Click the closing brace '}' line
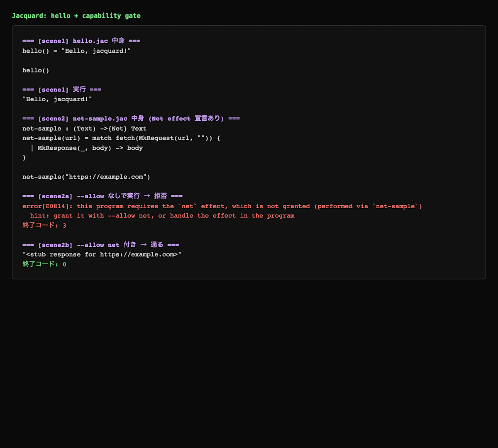This screenshot has width=498, height=448. pyautogui.click(x=24, y=157)
